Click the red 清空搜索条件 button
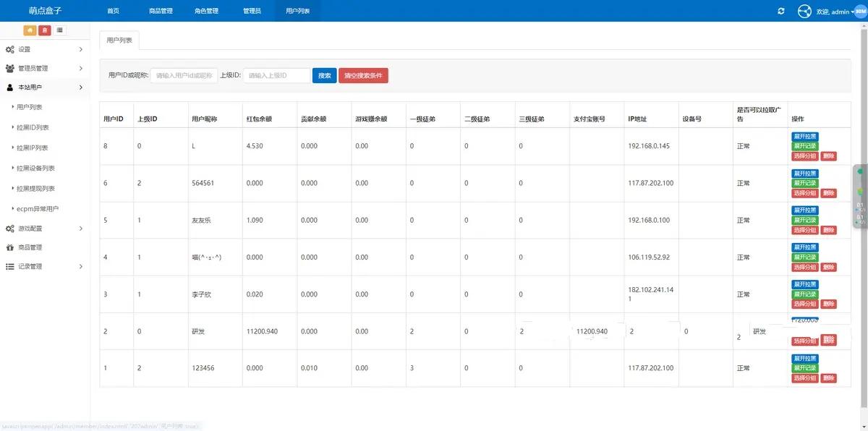The width and height of the screenshot is (868, 431). click(363, 75)
